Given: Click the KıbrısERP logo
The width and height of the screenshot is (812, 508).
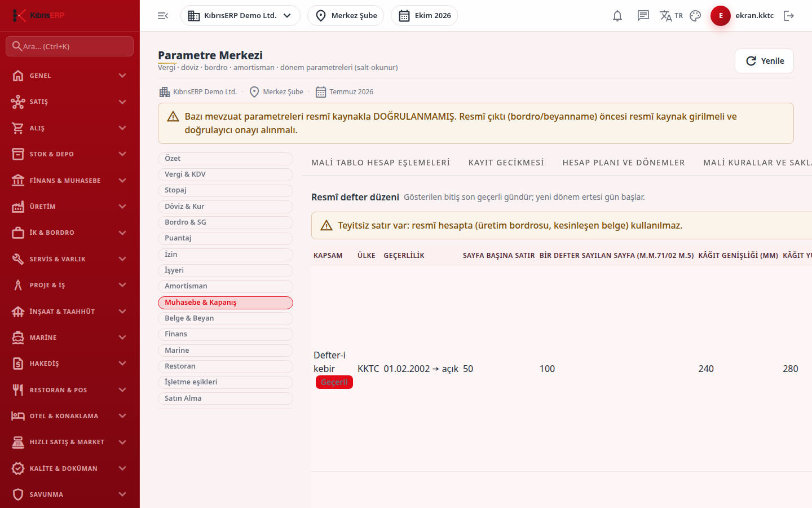Looking at the screenshot, I should pos(38,15).
